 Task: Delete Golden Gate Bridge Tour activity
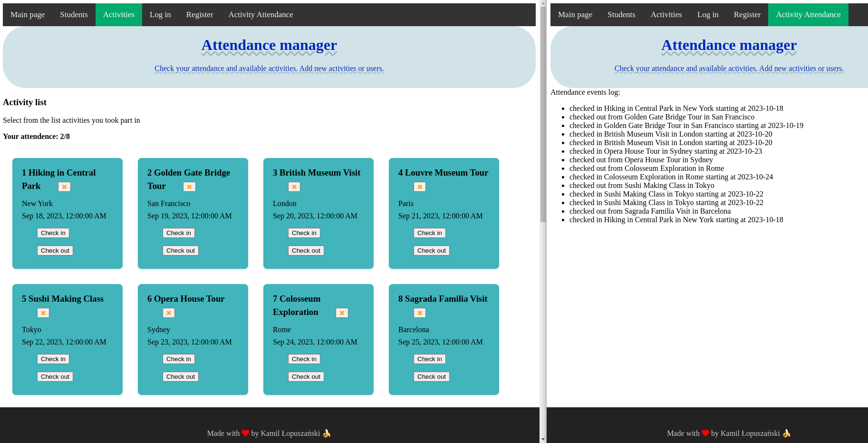(189, 187)
